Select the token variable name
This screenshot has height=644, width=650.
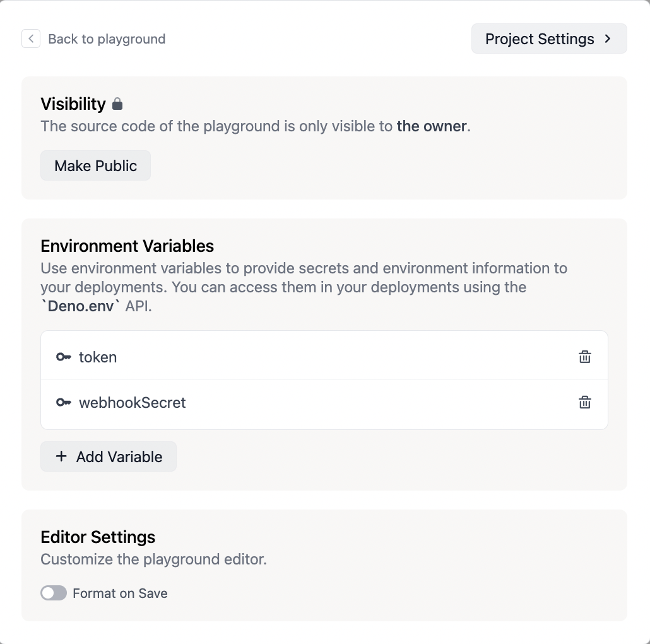tap(98, 357)
